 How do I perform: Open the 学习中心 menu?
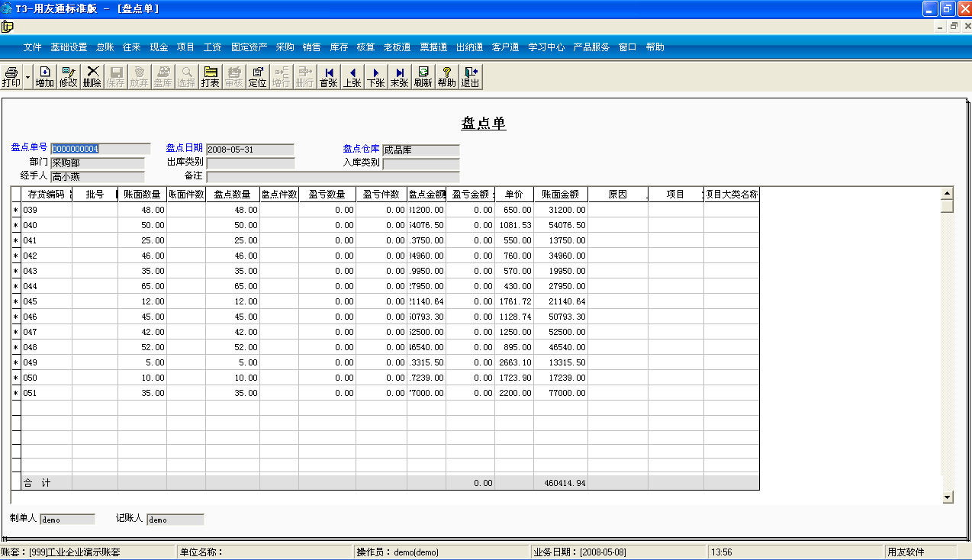coord(546,47)
